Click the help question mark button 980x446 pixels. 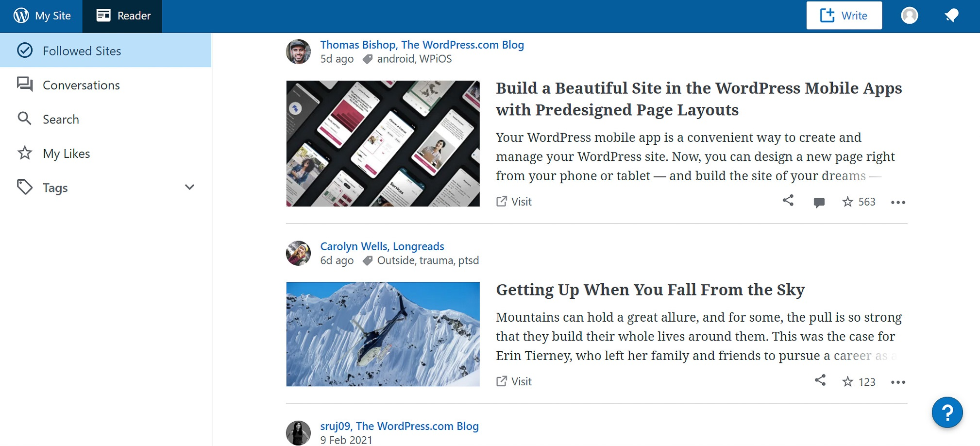point(947,412)
